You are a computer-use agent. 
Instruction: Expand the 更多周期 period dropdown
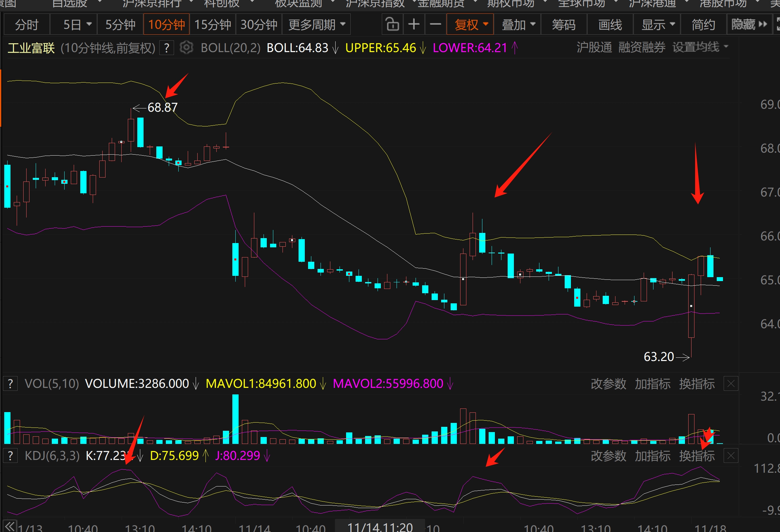pyautogui.click(x=317, y=25)
